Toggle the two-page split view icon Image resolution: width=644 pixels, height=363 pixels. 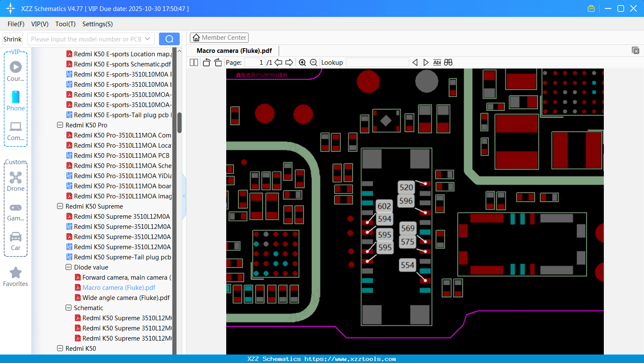[194, 63]
